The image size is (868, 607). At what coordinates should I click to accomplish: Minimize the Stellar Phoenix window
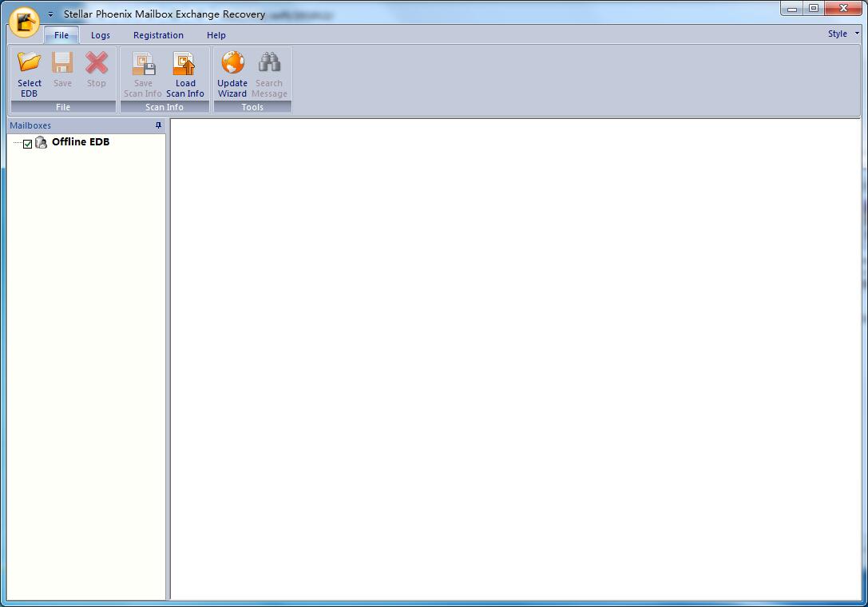click(x=791, y=8)
